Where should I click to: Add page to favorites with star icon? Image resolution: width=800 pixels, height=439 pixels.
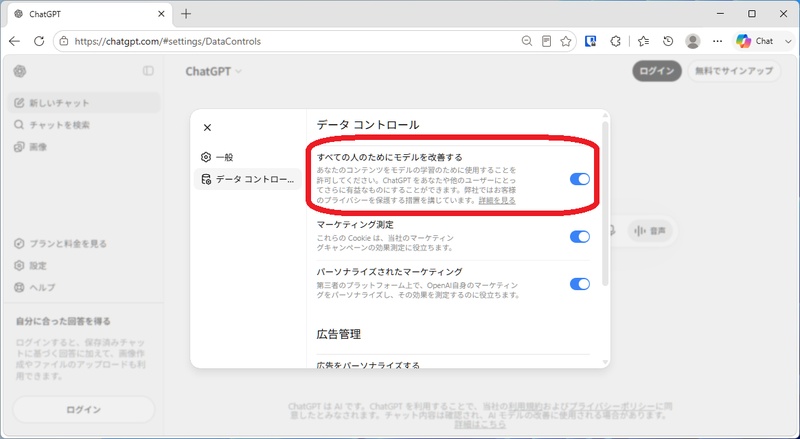566,41
